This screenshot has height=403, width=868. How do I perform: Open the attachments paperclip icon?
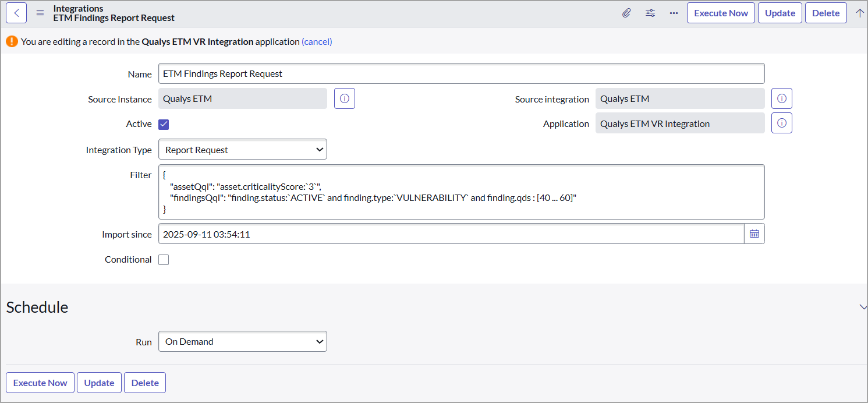coord(626,12)
